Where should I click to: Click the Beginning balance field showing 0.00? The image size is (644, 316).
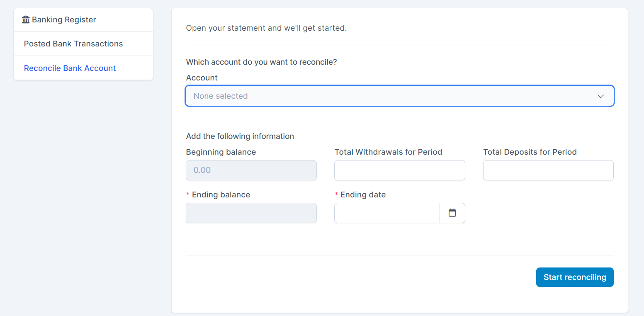click(251, 170)
